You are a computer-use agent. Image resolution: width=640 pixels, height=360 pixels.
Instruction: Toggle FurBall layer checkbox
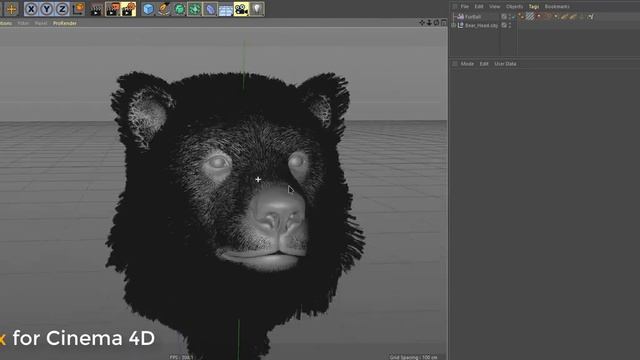pos(504,17)
